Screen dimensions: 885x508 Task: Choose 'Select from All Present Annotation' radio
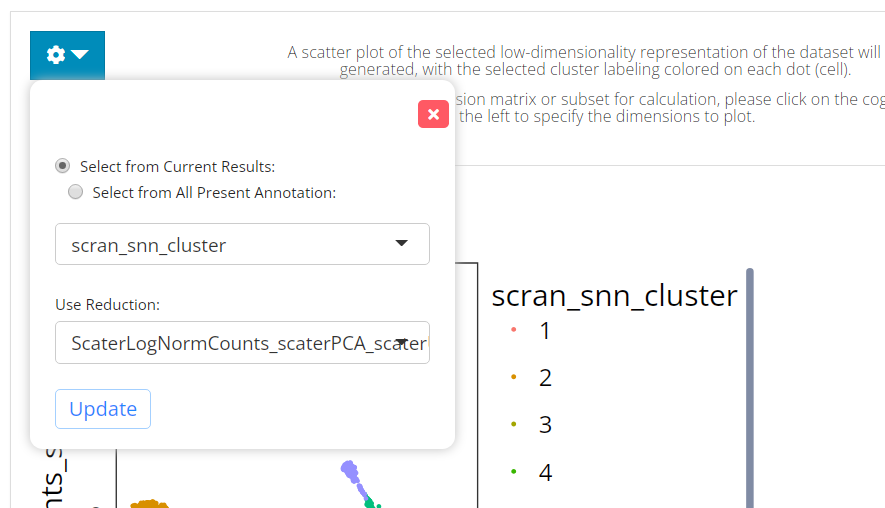(75, 192)
